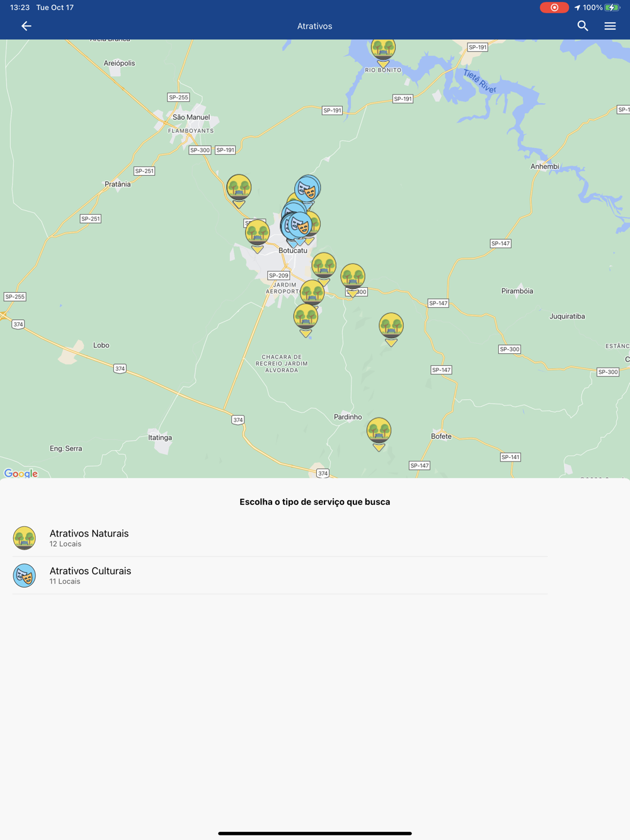Click the Eng. Serra label on map
This screenshot has height=840, width=630.
[66, 448]
